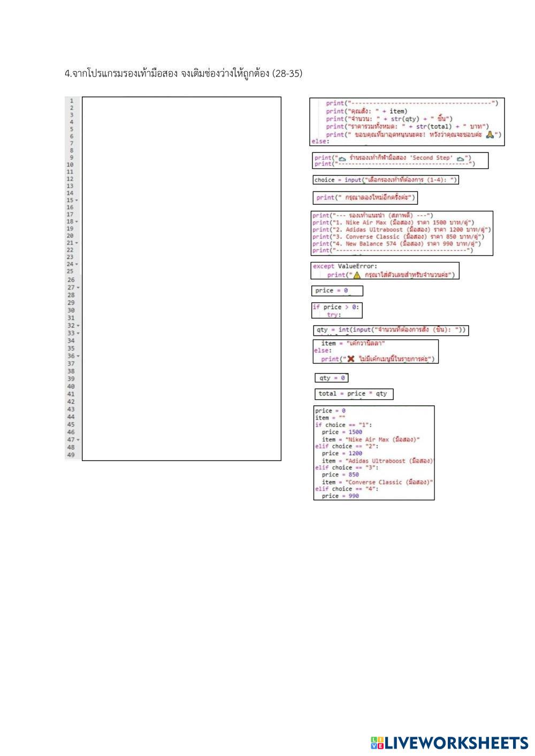Click the red X icon in else print
The width and height of the screenshot is (535, 756).
click(x=351, y=359)
